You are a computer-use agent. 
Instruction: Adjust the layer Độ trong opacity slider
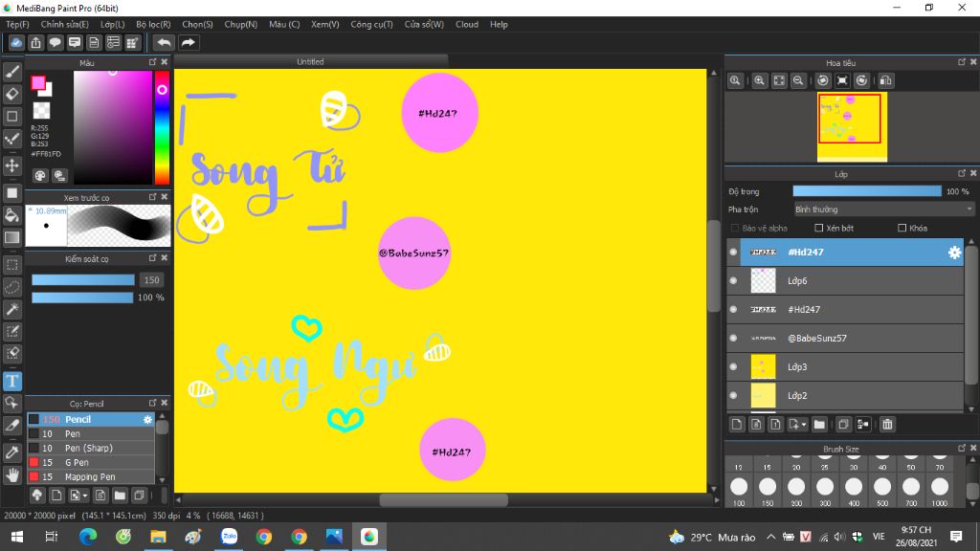[x=867, y=191]
